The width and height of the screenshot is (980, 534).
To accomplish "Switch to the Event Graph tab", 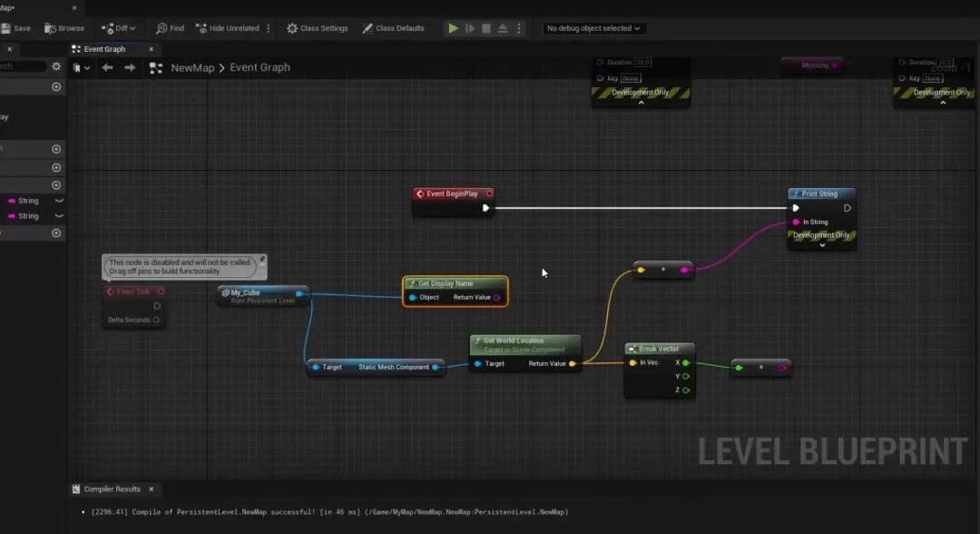I will (104, 49).
